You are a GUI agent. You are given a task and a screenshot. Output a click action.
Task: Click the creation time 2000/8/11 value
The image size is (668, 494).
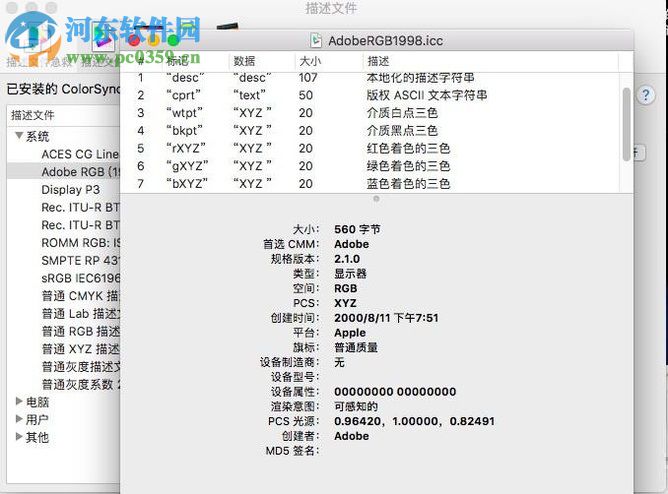[x=386, y=318]
